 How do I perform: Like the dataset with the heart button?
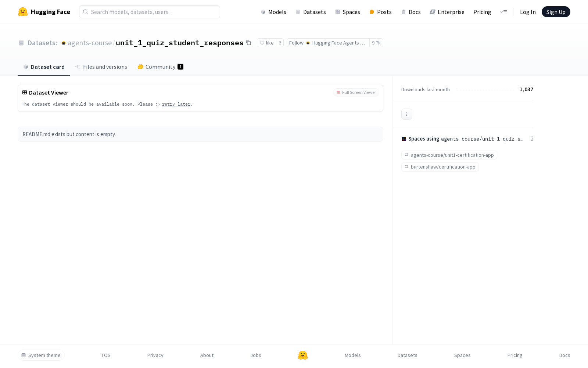tap(266, 43)
